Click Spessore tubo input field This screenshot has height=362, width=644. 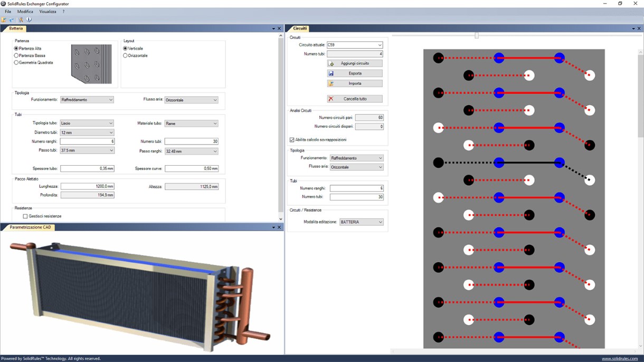[x=87, y=169]
